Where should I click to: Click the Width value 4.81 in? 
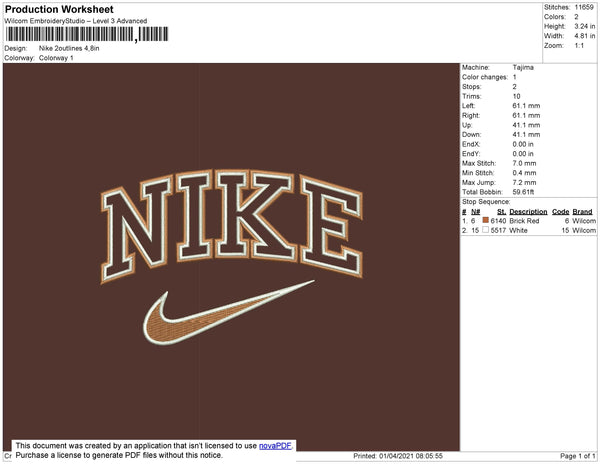pyautogui.click(x=585, y=36)
